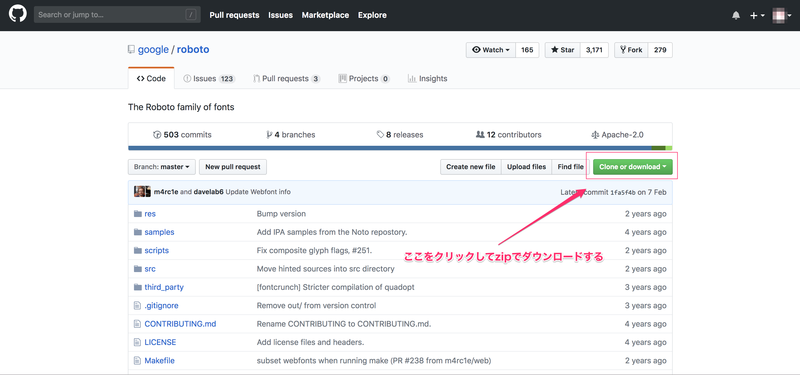Viewport: 800px width, 375px height.
Task: View the 12 contributors page
Action: 508,135
